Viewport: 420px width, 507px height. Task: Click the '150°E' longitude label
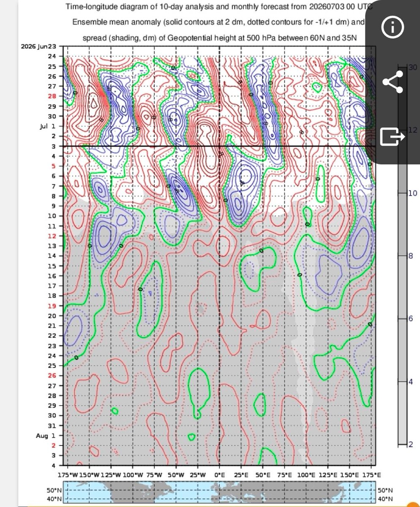[x=349, y=474]
